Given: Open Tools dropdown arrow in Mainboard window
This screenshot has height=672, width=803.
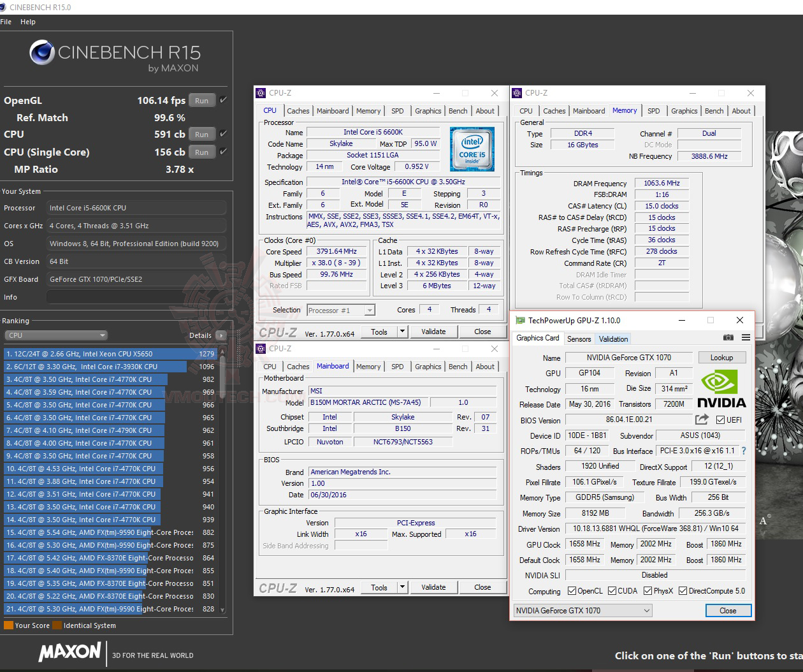Looking at the screenshot, I should [x=402, y=587].
